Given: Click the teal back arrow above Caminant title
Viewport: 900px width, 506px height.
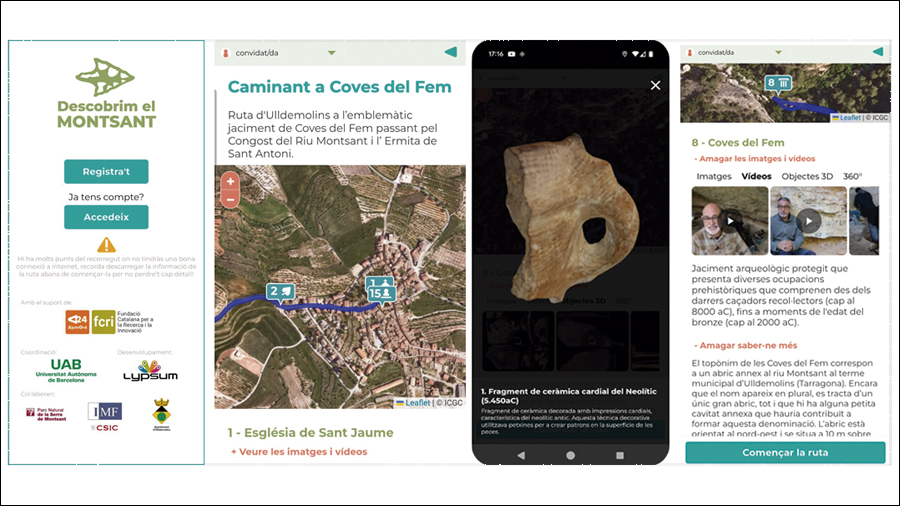Looking at the screenshot, I should point(450,52).
